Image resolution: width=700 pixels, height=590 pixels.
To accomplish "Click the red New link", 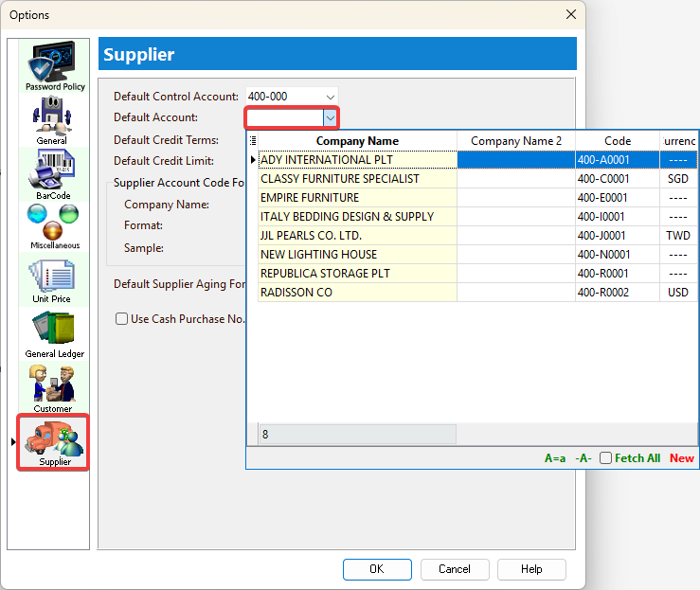I will [681, 458].
